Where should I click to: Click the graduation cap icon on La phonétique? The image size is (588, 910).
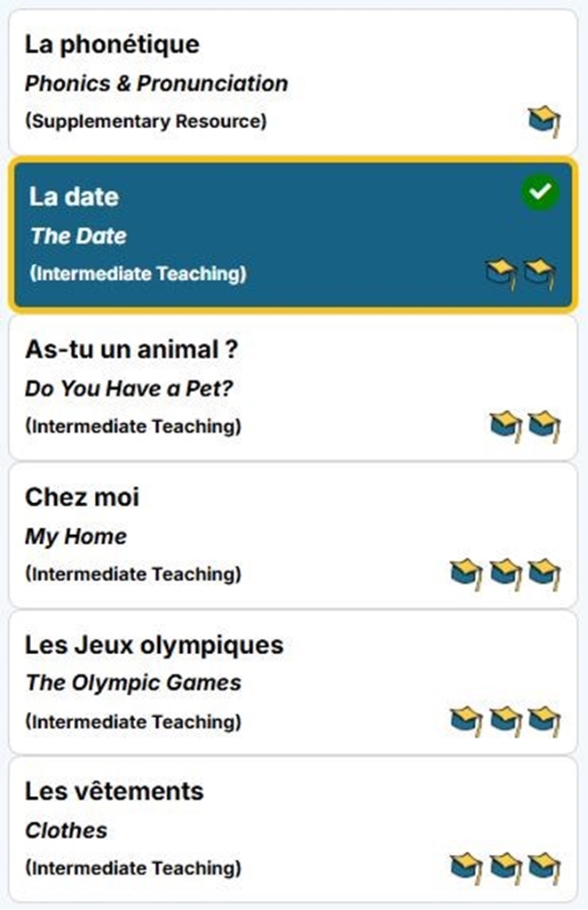[544, 121]
